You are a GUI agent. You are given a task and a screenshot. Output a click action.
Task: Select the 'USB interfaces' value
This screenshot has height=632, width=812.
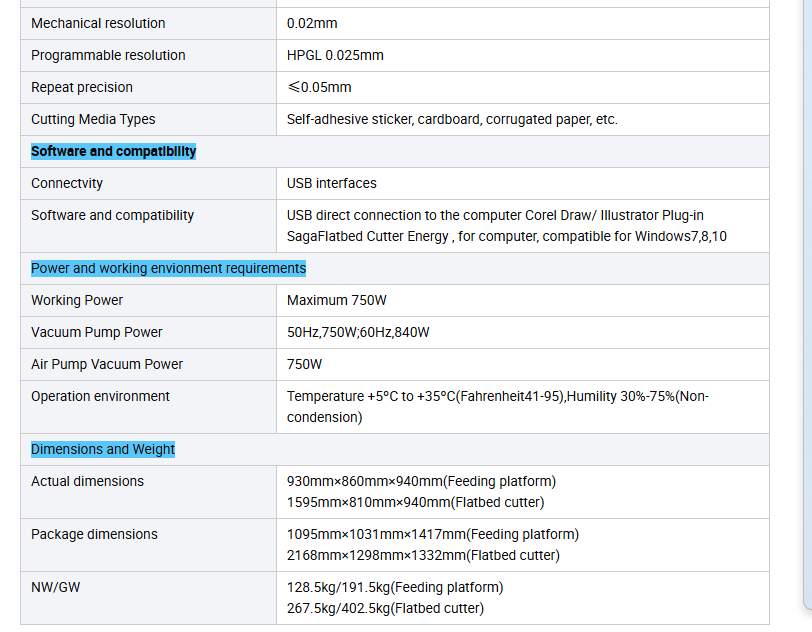coord(331,183)
